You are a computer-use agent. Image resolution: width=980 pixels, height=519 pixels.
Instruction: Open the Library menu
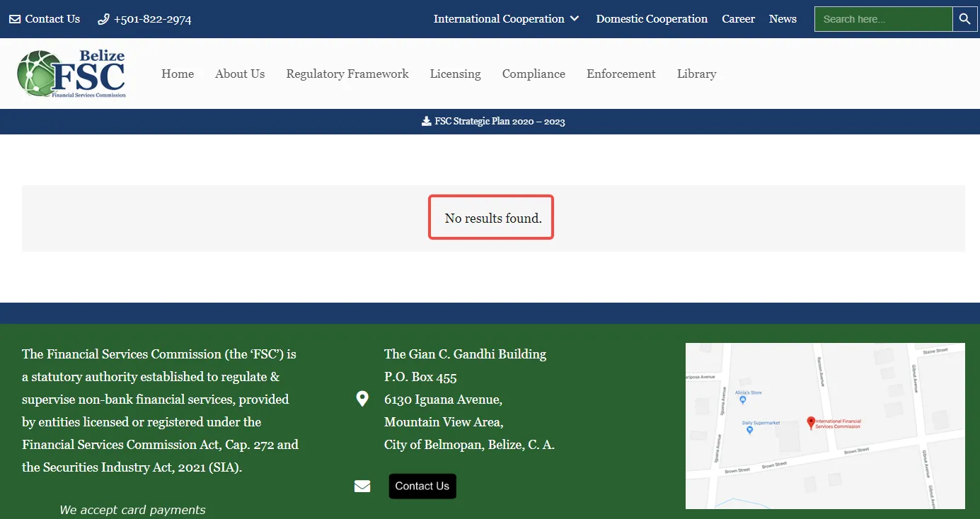click(x=696, y=74)
